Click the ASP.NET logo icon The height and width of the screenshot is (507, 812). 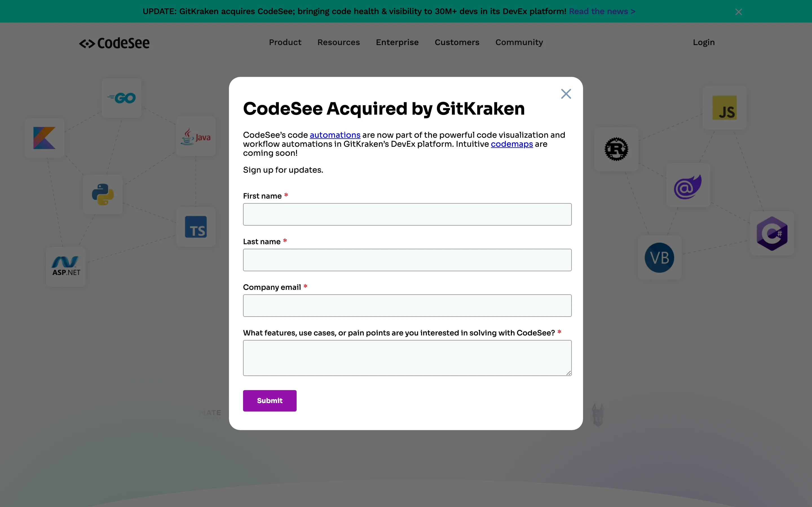tap(65, 266)
